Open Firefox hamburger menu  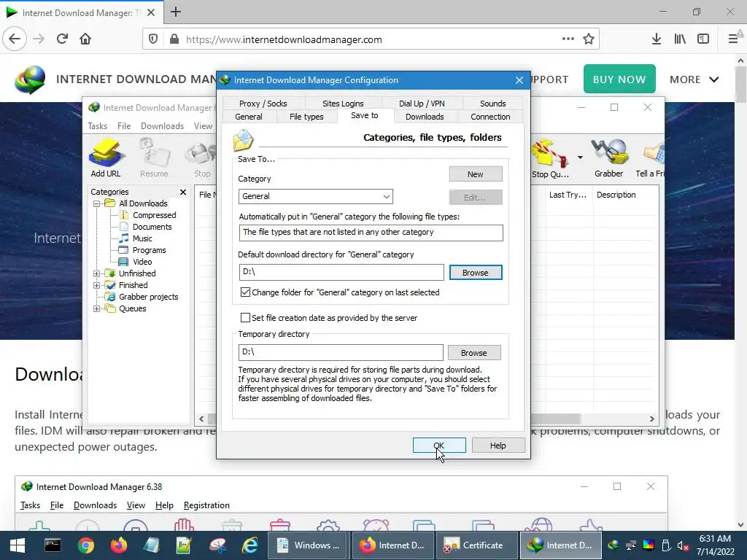click(x=733, y=39)
